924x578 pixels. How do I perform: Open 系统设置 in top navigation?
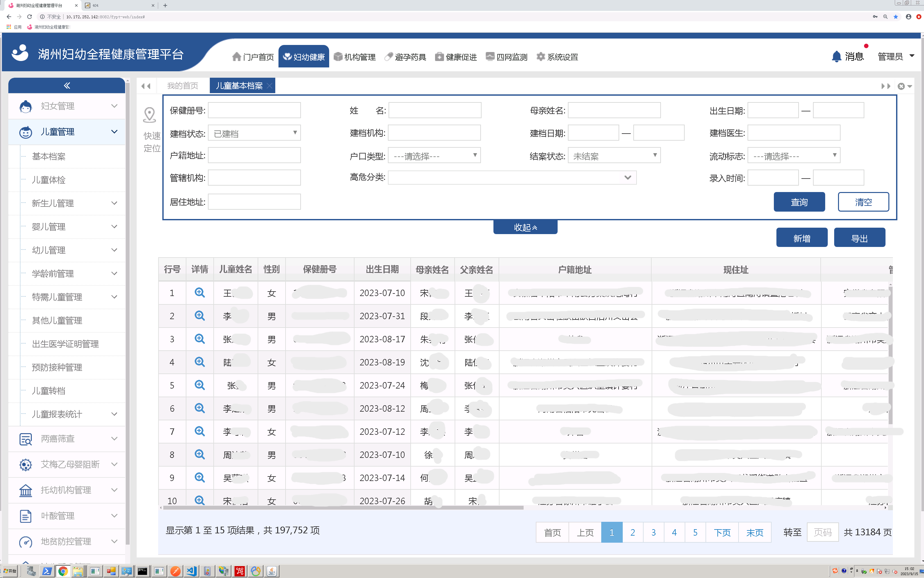pyautogui.click(x=558, y=57)
